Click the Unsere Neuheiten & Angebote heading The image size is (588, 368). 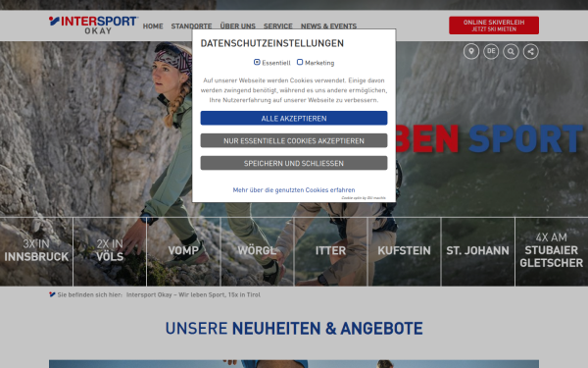294,328
